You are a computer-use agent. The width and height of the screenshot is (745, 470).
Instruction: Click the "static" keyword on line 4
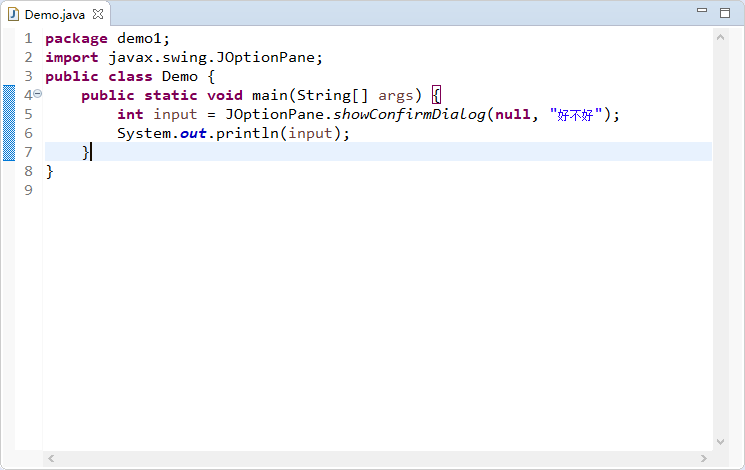coord(171,96)
